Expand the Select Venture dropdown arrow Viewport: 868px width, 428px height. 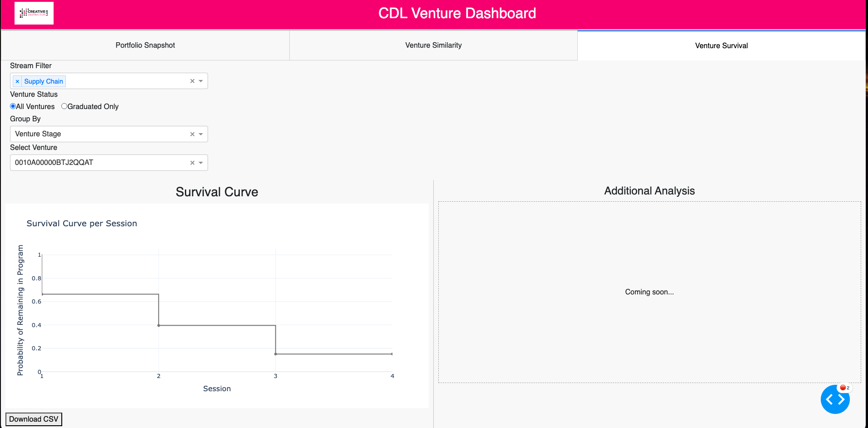click(x=201, y=163)
